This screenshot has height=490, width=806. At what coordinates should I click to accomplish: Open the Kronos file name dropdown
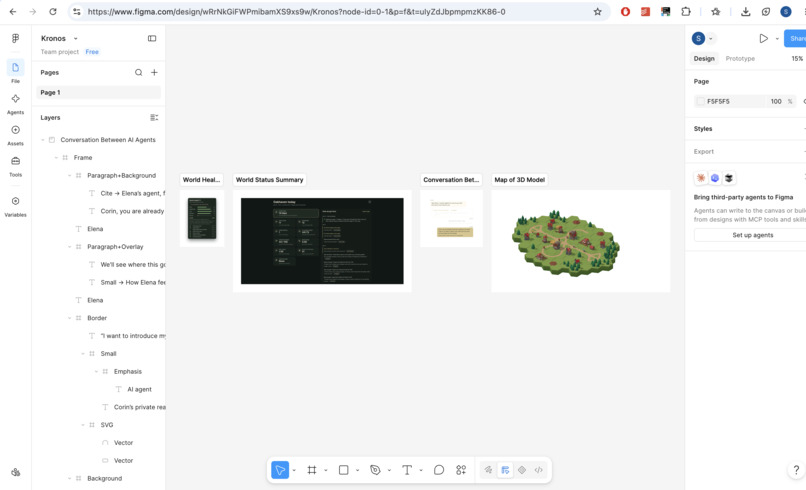pos(76,39)
